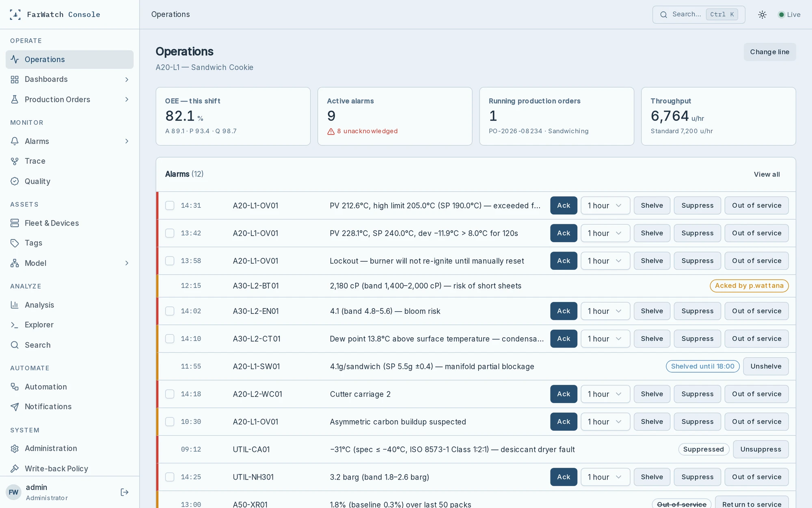
Task: Navigate to Notifications
Action: coord(69,407)
